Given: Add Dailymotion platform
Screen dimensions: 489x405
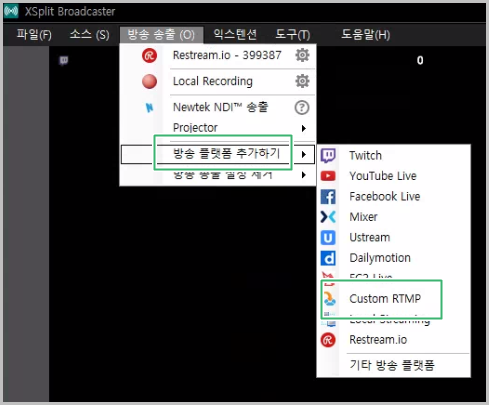Looking at the screenshot, I should click(x=380, y=258).
